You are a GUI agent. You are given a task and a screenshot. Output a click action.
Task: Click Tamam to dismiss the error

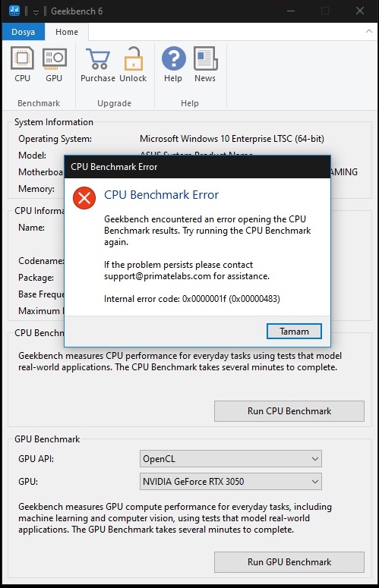(x=294, y=331)
